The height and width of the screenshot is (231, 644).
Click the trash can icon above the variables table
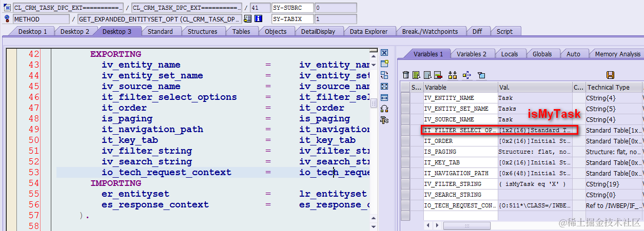click(406, 75)
